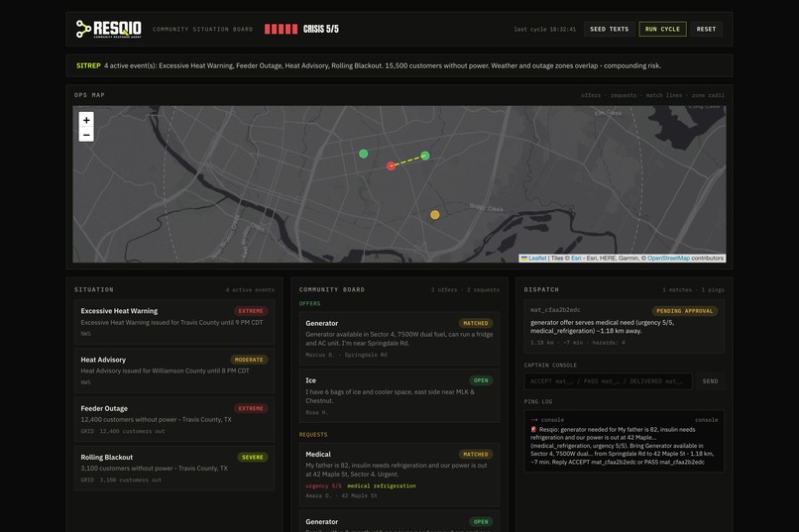Click the CRISIS 5/5 status text
Viewport: 799px width, 532px height.
pos(320,29)
